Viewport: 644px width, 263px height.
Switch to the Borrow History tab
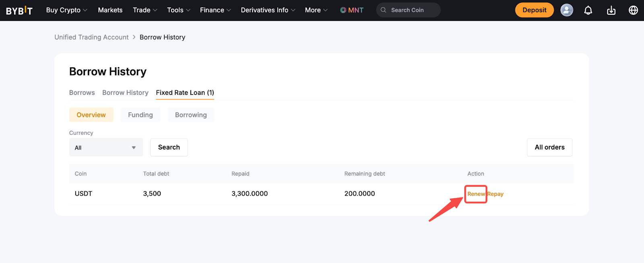125,92
